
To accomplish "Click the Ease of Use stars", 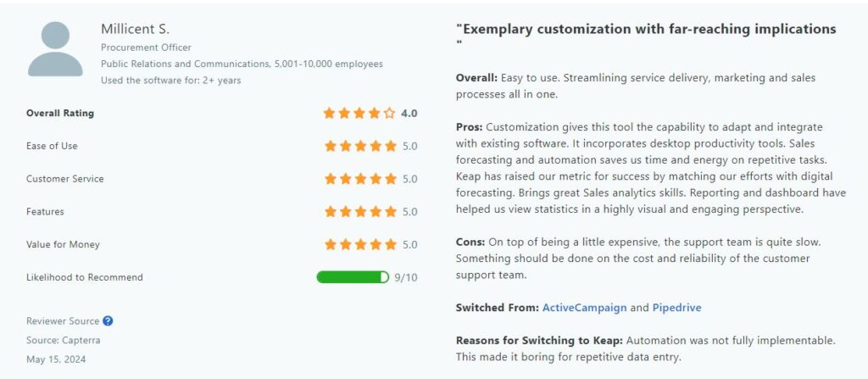I will point(360,147).
